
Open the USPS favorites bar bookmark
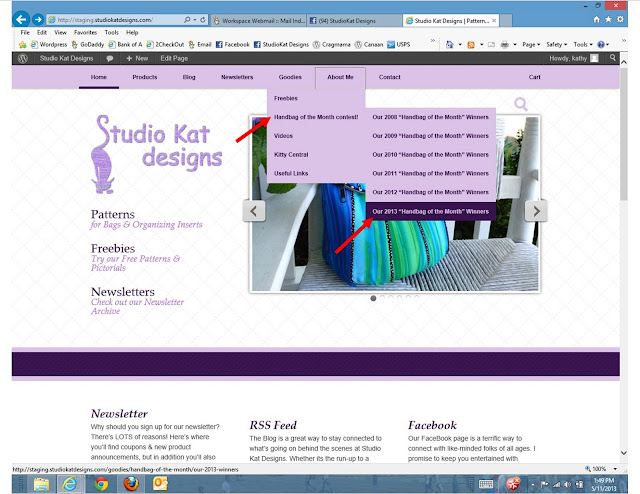click(x=399, y=45)
